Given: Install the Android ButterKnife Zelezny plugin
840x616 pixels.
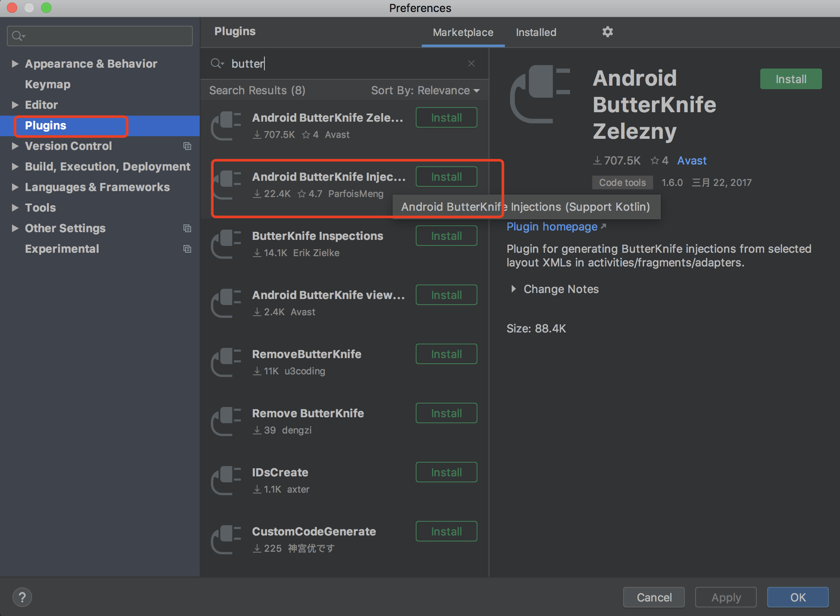Looking at the screenshot, I should tap(446, 117).
